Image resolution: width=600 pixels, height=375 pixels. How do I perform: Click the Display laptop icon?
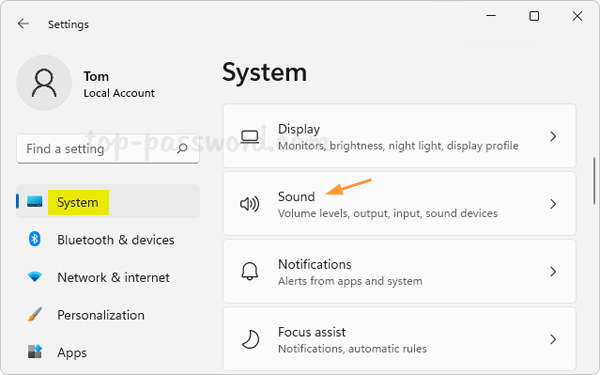click(x=249, y=137)
